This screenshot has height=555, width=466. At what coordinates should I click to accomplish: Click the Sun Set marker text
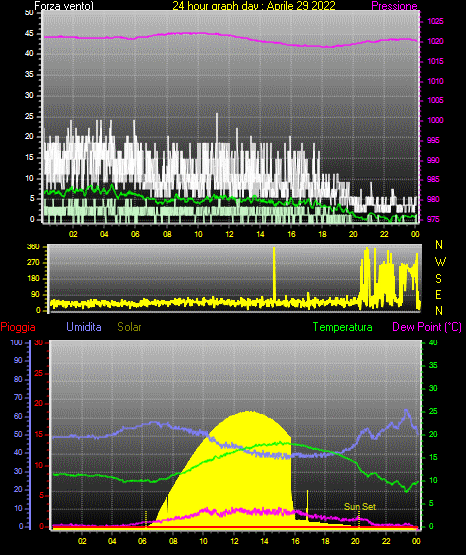pyautogui.click(x=360, y=507)
